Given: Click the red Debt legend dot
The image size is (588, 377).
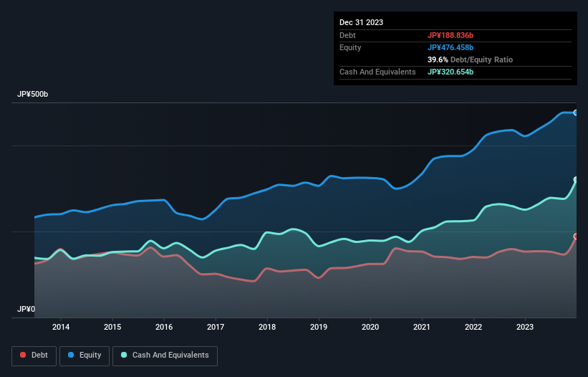Looking at the screenshot, I should 23,355.
